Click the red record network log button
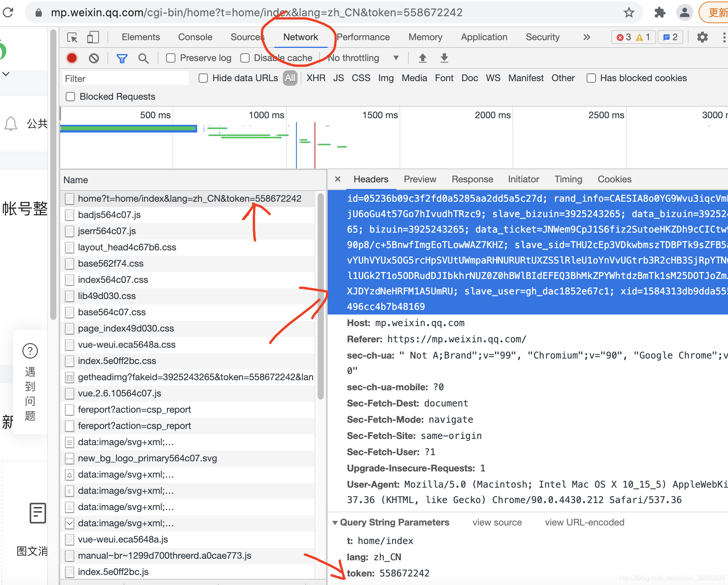 click(72, 58)
